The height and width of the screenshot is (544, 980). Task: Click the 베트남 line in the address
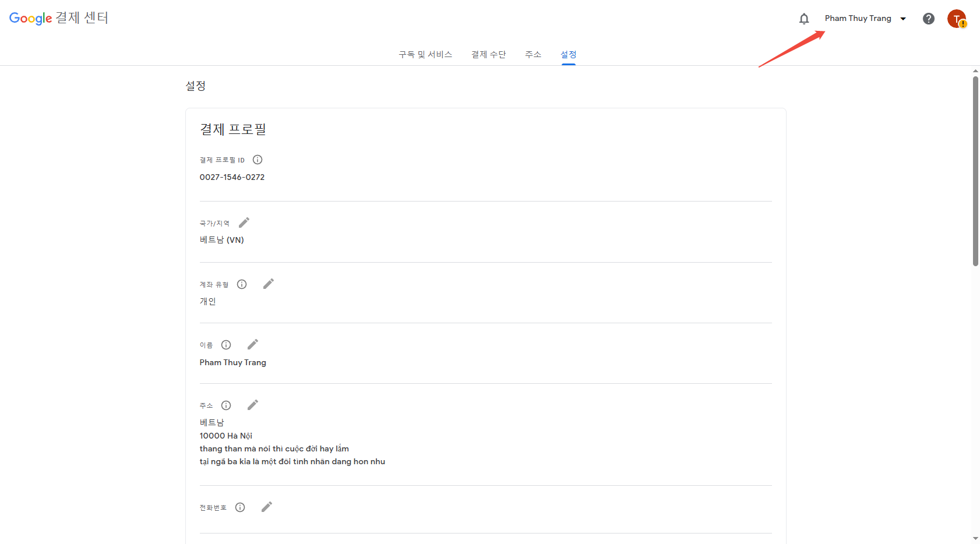coord(212,422)
